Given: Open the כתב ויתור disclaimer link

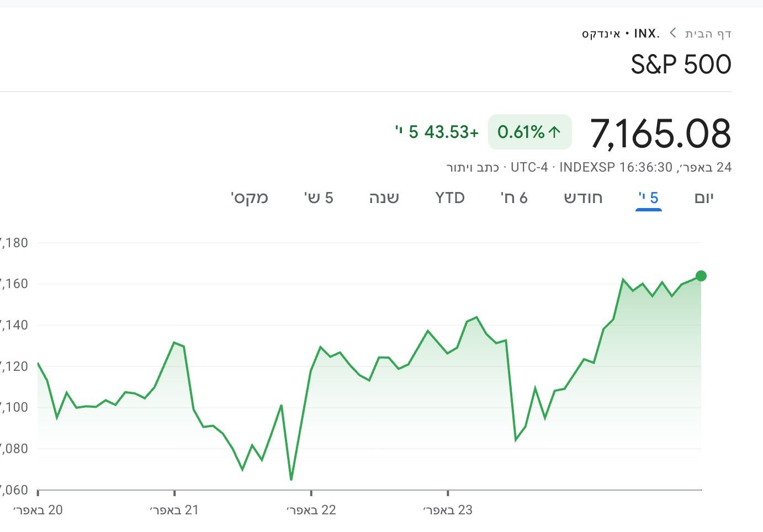Looking at the screenshot, I should [x=473, y=167].
